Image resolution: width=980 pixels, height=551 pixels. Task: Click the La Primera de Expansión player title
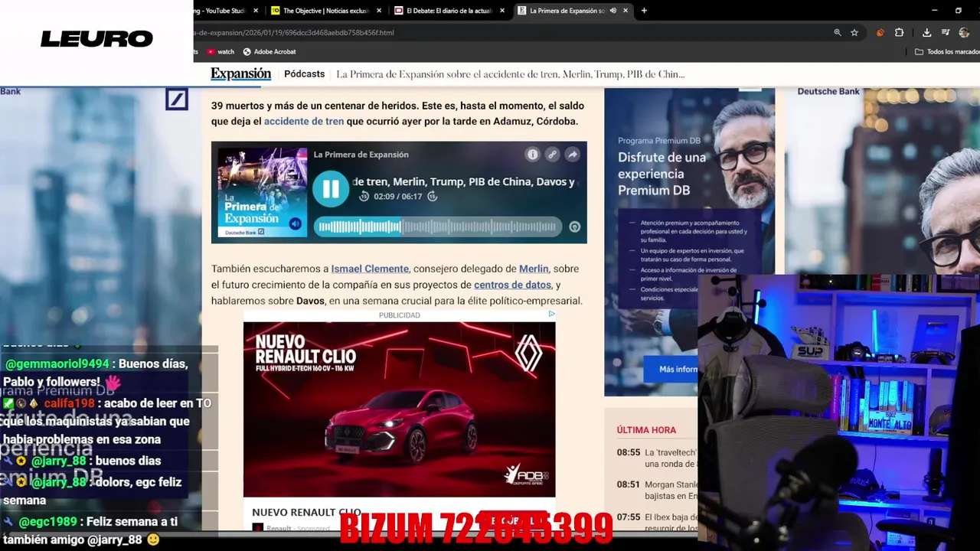[361, 155]
